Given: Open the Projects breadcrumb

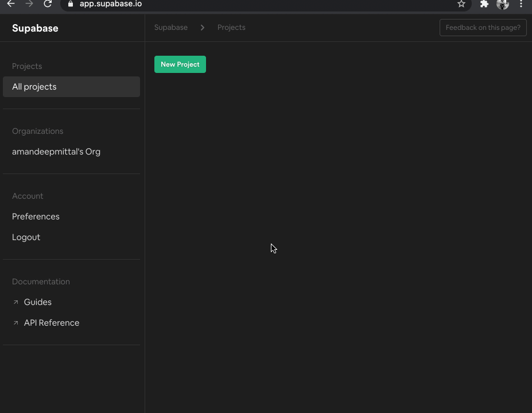Looking at the screenshot, I should pos(231,28).
